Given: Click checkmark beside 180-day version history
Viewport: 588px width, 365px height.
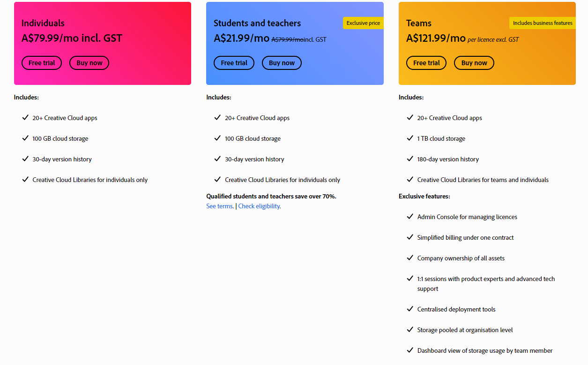Looking at the screenshot, I should pyautogui.click(x=410, y=159).
